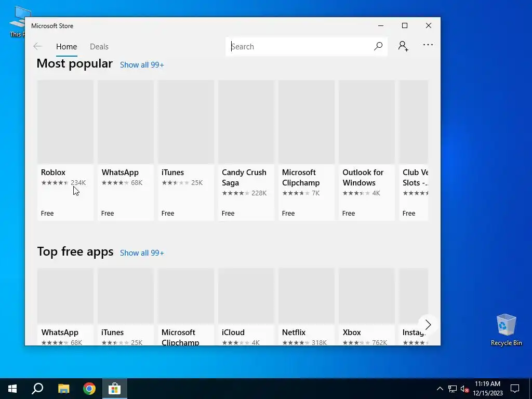Screen dimensions: 532x399
Task: Show hidden system tray icons
Action: pos(440,389)
